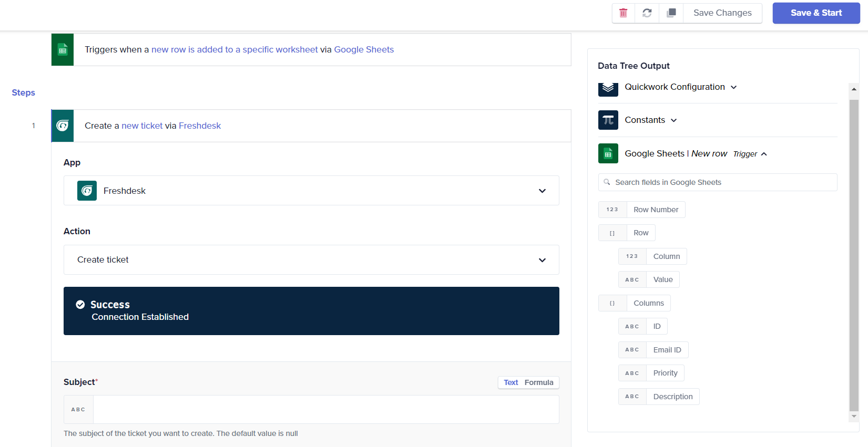868x447 pixels.
Task: Click ABC icon in Subject field
Action: point(78,410)
